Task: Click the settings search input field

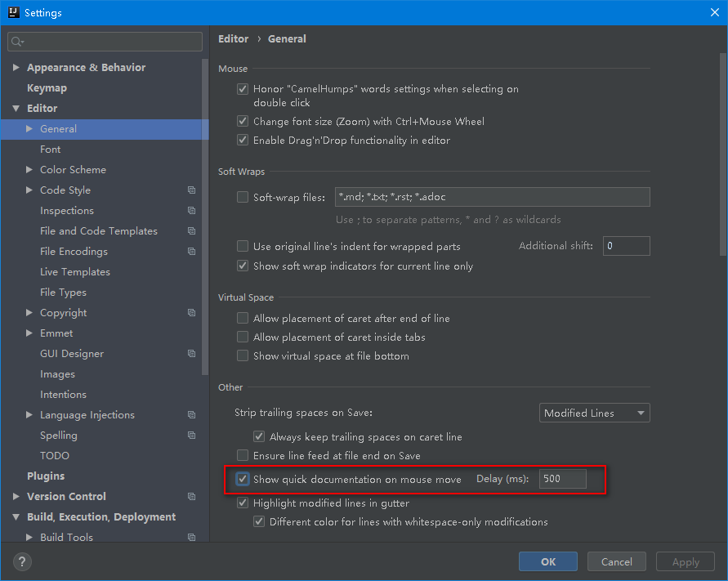Action: [x=105, y=42]
